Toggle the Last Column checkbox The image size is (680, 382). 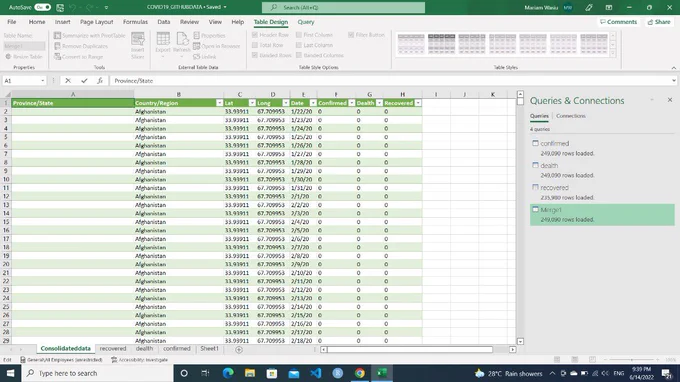[x=299, y=45]
